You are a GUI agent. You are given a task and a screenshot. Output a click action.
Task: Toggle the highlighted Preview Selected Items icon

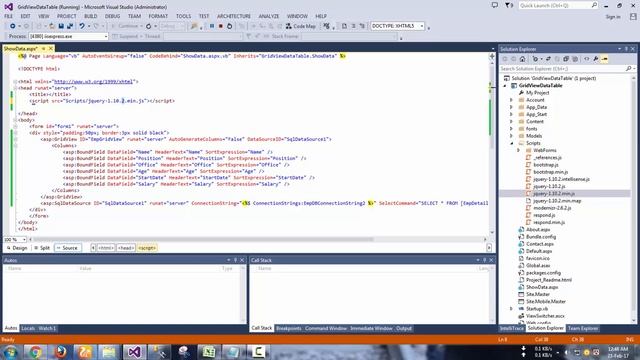[604, 59]
